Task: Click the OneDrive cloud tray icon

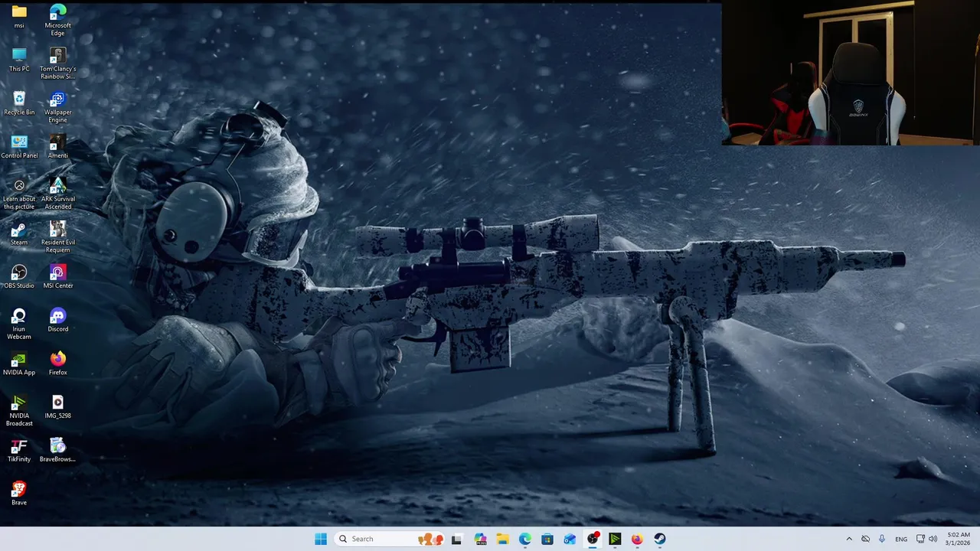Action: [x=866, y=539]
